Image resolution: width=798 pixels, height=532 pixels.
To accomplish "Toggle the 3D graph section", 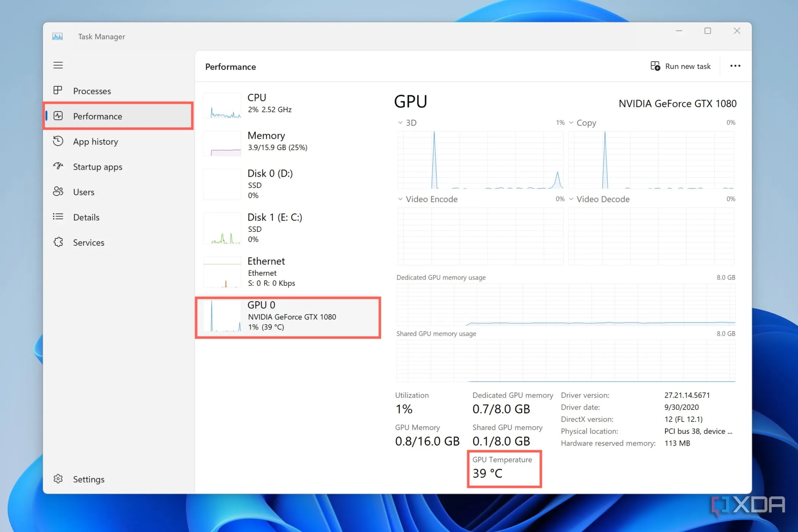I will coord(400,122).
